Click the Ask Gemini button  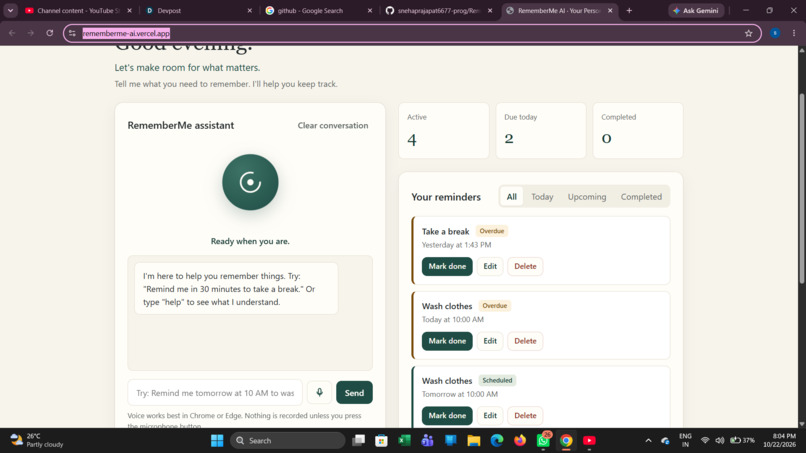(696, 10)
